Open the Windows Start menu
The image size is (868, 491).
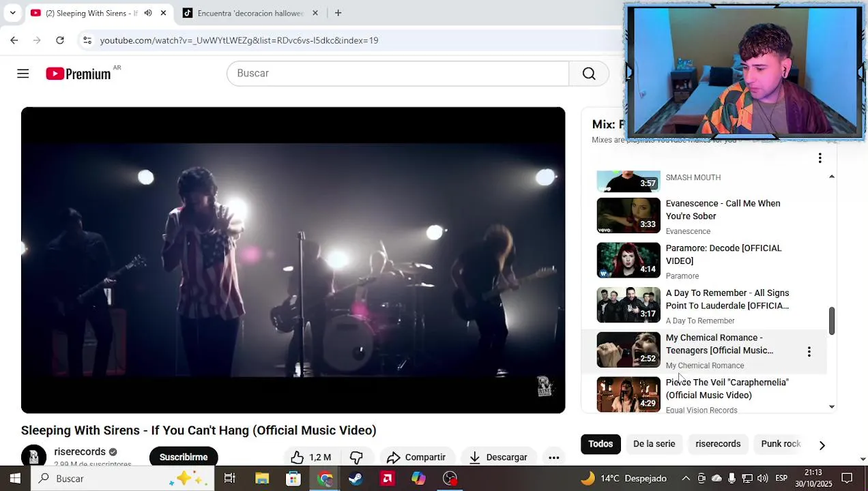tap(15, 479)
